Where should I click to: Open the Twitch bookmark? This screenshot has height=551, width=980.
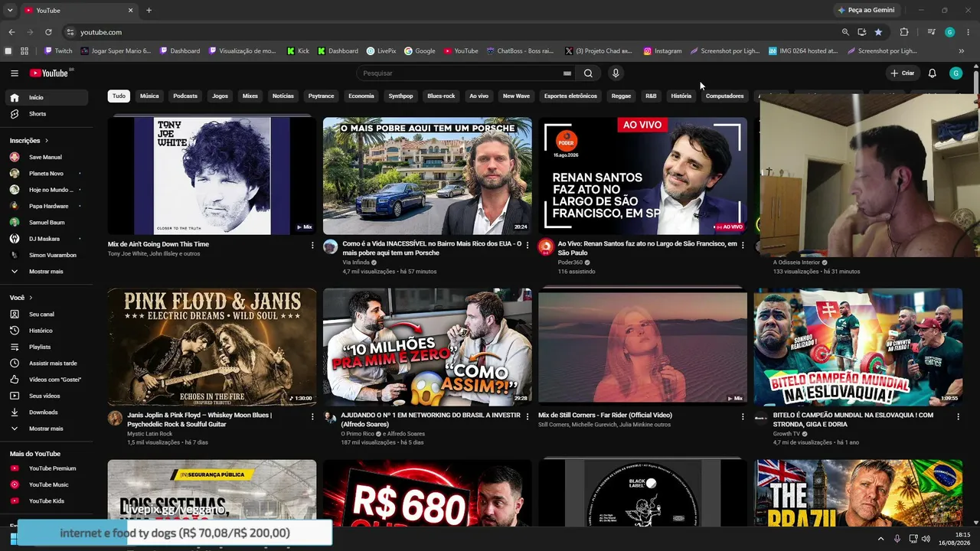pos(59,51)
